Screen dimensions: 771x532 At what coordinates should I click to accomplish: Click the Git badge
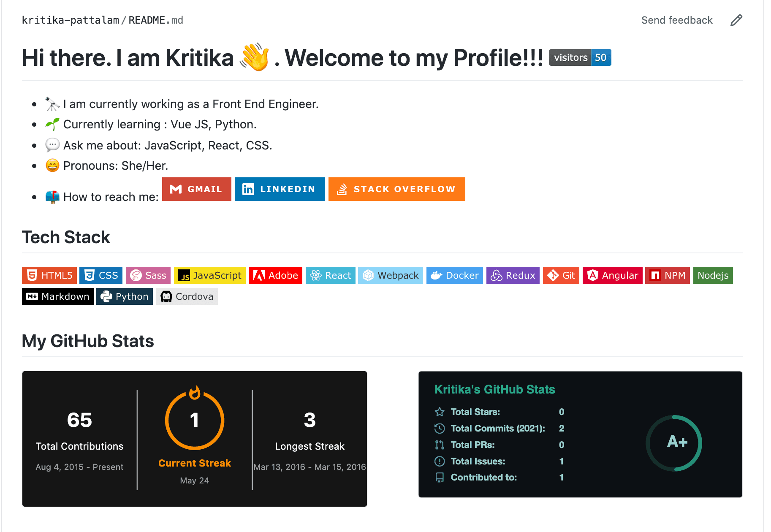pos(561,275)
